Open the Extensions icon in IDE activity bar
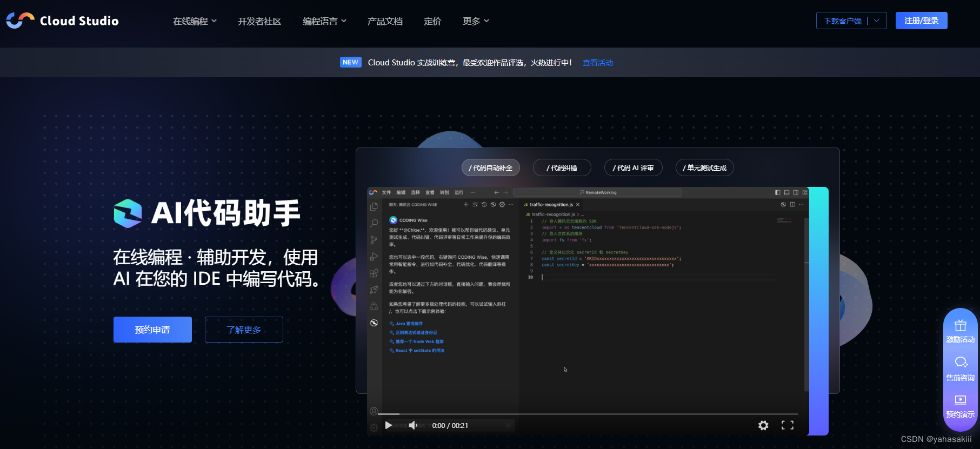Viewport: 980px width, 449px height. (374, 273)
